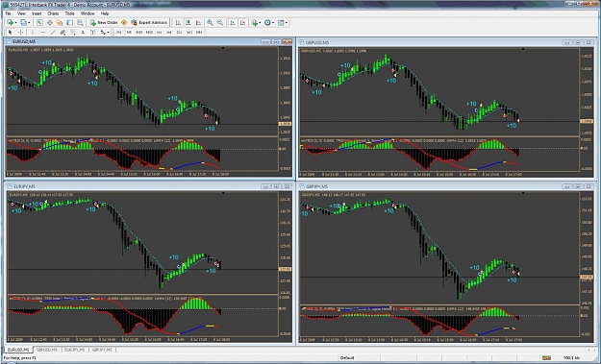Image resolution: width=601 pixels, height=364 pixels.
Task: Switch to the GBPJPY,M5 bottom tab
Action: click(102, 350)
